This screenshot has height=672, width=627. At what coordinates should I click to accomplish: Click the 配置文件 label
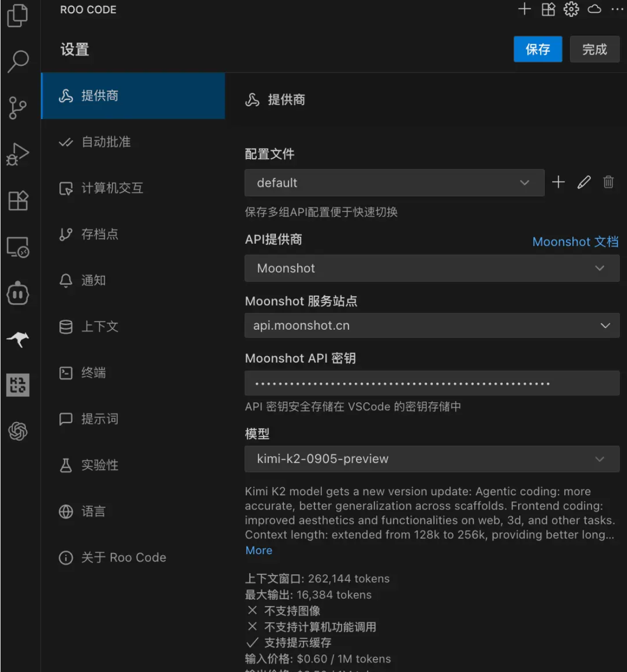[x=269, y=154]
